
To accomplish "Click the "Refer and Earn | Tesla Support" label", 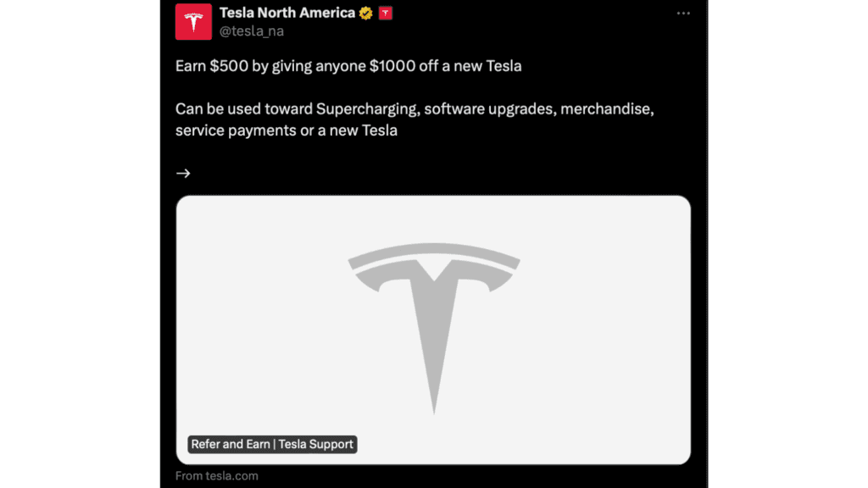I will 272,444.
